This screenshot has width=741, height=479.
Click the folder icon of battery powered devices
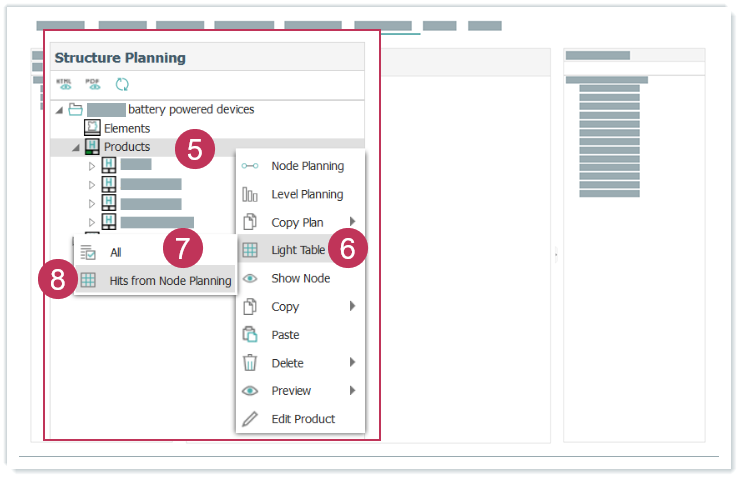click(x=75, y=109)
